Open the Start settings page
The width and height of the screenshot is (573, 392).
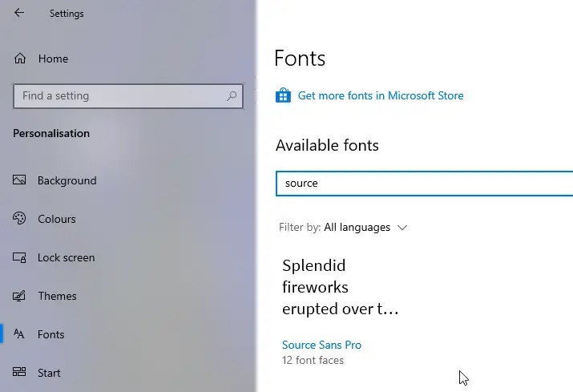[49, 373]
